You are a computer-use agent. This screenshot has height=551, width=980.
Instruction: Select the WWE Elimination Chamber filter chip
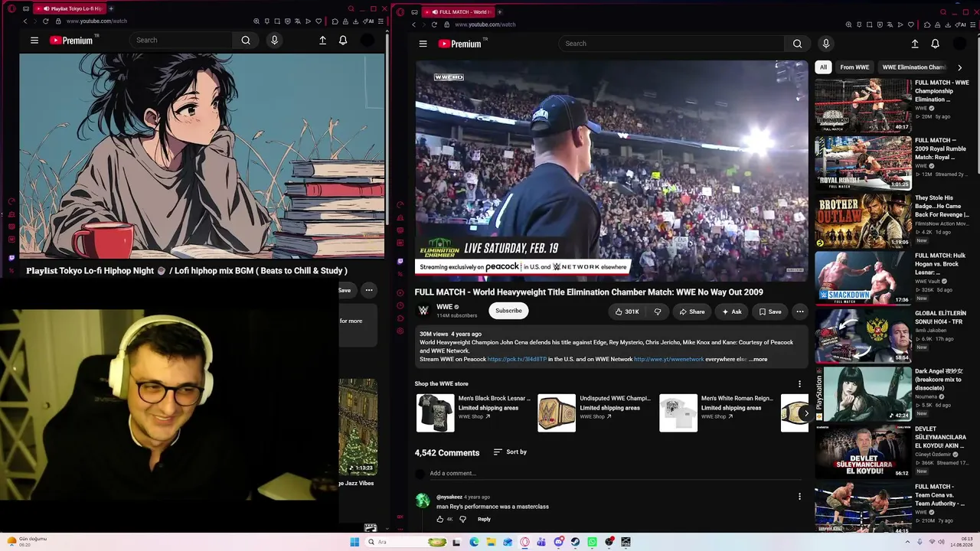point(913,67)
